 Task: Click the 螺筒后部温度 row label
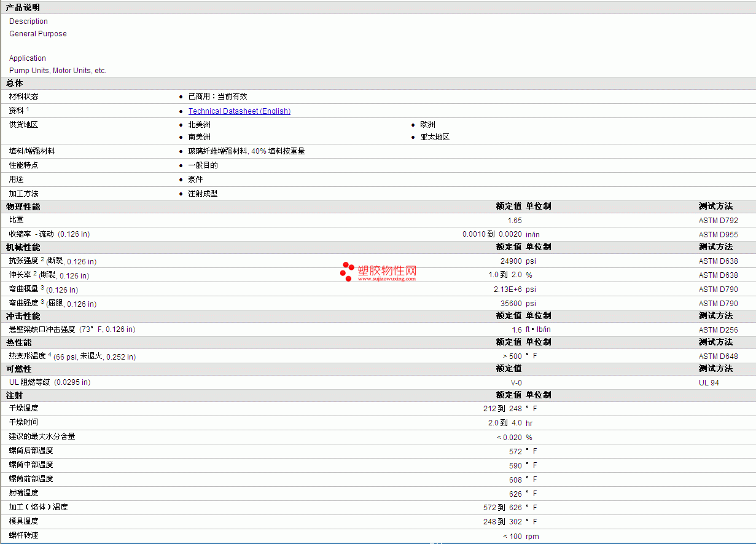(31, 451)
